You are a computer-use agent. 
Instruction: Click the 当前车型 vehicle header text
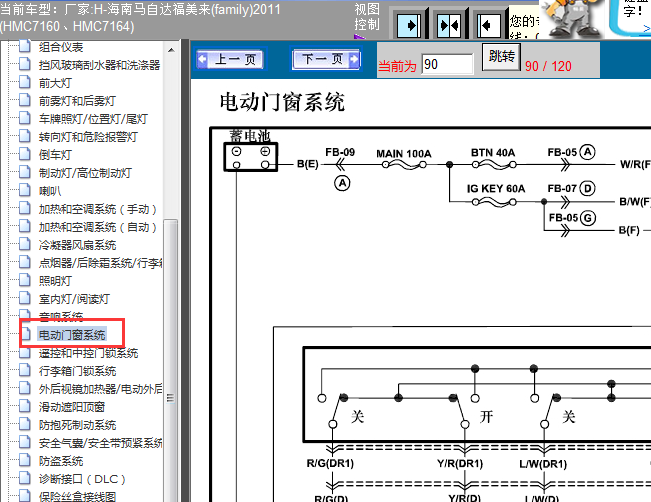pos(140,17)
